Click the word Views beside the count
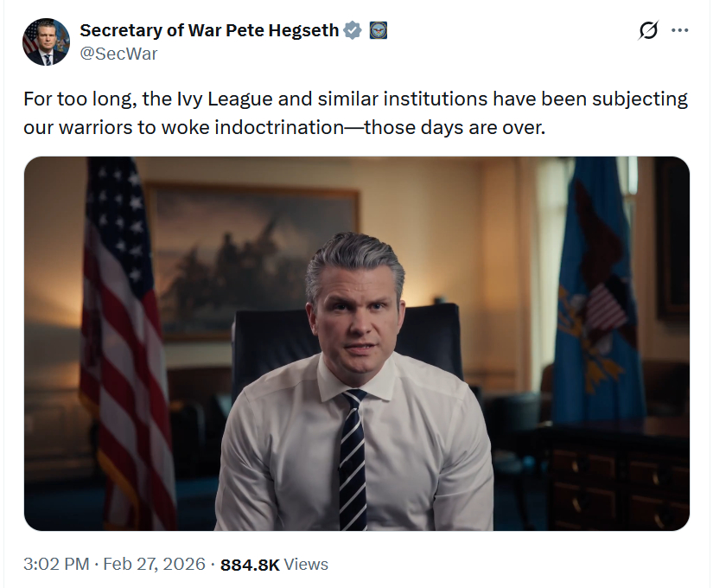 [x=306, y=565]
